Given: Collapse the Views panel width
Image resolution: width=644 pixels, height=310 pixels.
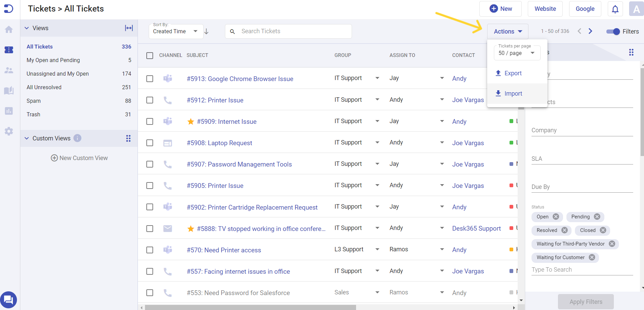Looking at the screenshot, I should coord(129,28).
